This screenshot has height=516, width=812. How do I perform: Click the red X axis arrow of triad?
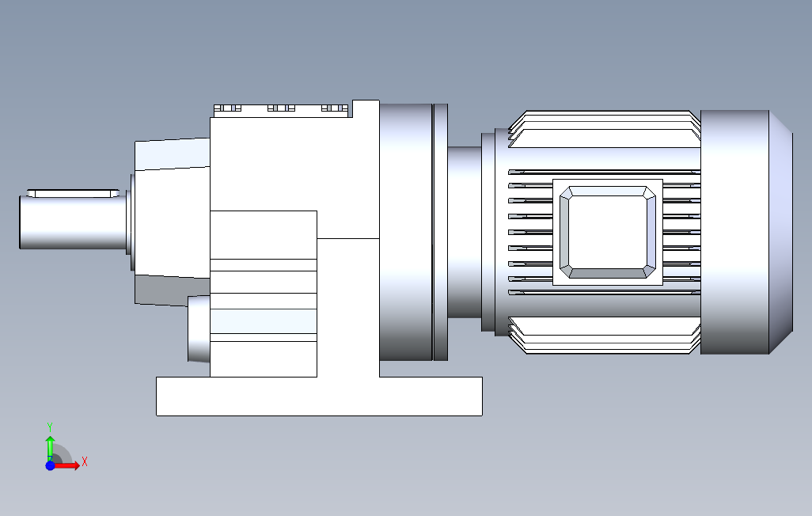pyautogui.click(x=67, y=466)
